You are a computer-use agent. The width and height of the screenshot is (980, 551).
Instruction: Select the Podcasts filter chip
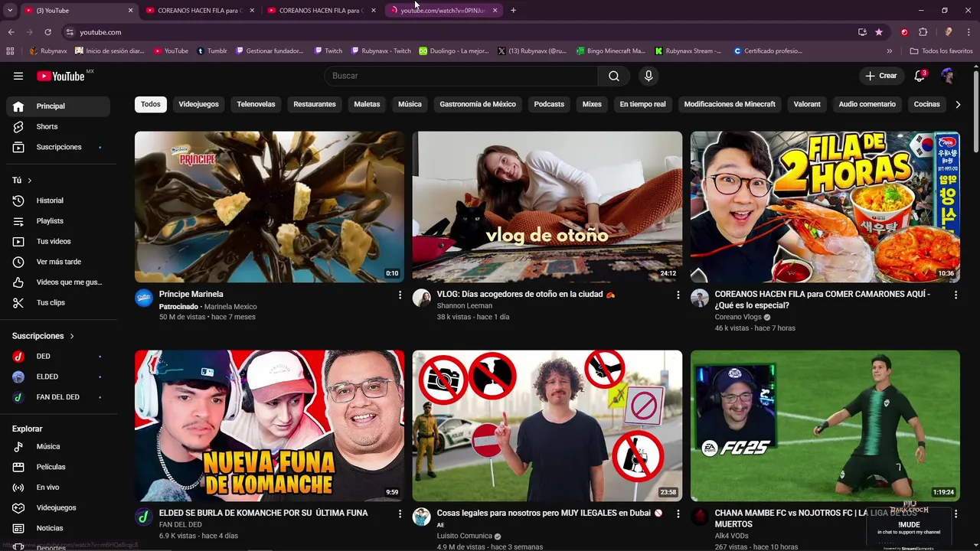(x=549, y=104)
